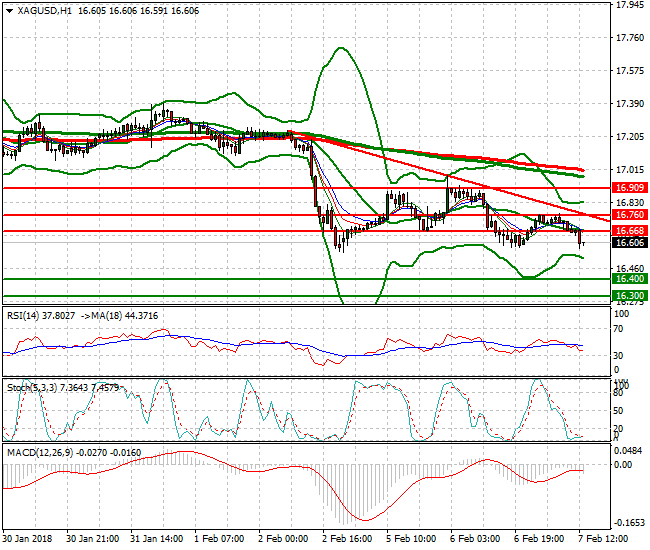Select the green 16.300 support level label
Screen dimensions: 650x550
pos(630,296)
